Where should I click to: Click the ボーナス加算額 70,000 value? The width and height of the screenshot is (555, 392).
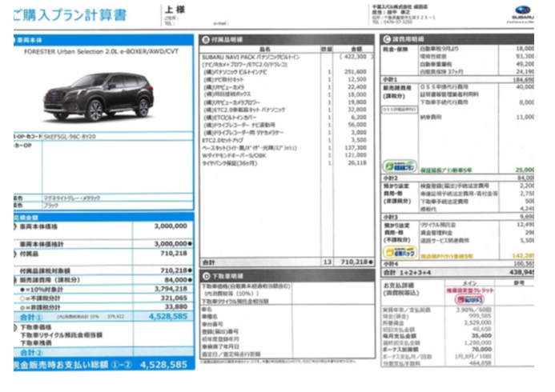click(x=481, y=350)
